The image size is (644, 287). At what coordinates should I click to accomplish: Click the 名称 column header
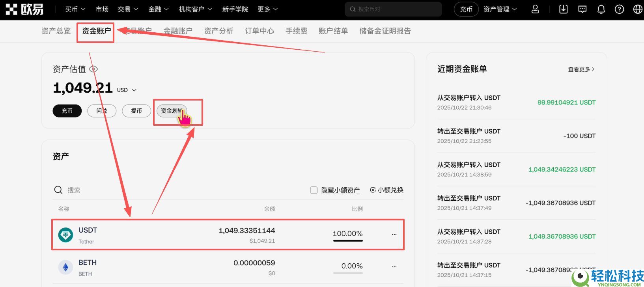click(x=64, y=209)
